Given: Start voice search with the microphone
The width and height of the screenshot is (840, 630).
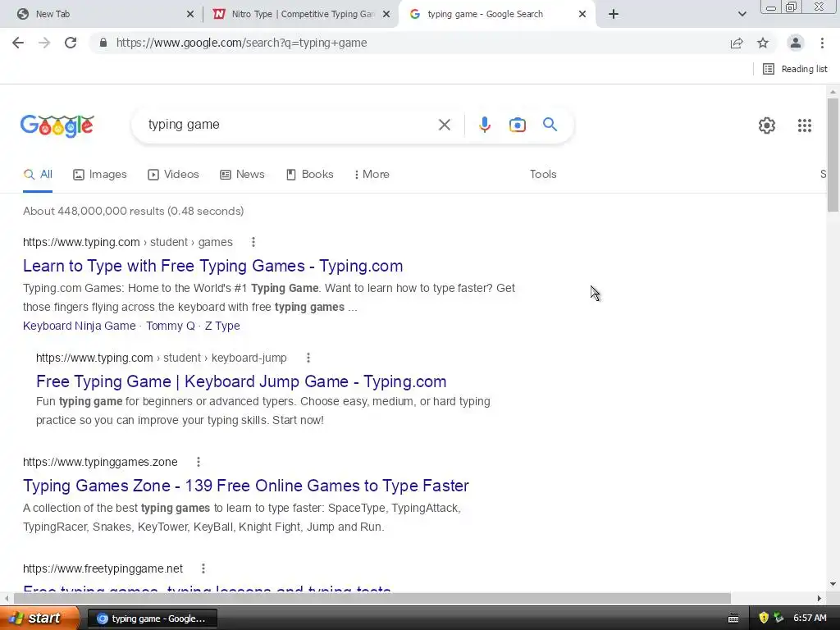Looking at the screenshot, I should (484, 125).
